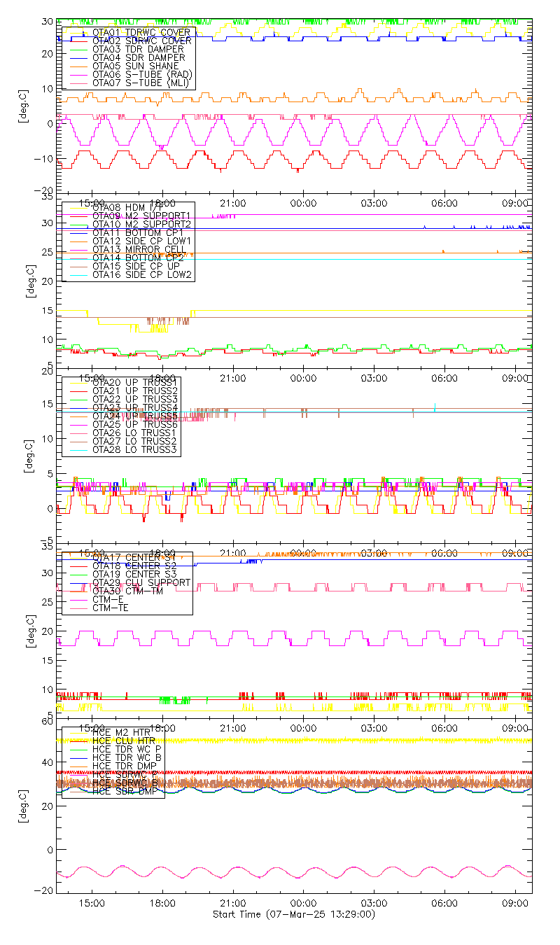Image resolution: width=560 pixels, height=945 pixels.
Task: Pick the OTA06 S-TUBE (RAD) legend entry
Action: pyautogui.click(x=142, y=74)
